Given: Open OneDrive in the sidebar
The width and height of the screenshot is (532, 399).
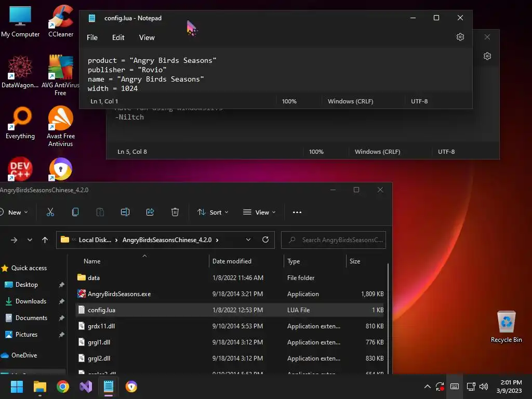Looking at the screenshot, I should (19, 355).
